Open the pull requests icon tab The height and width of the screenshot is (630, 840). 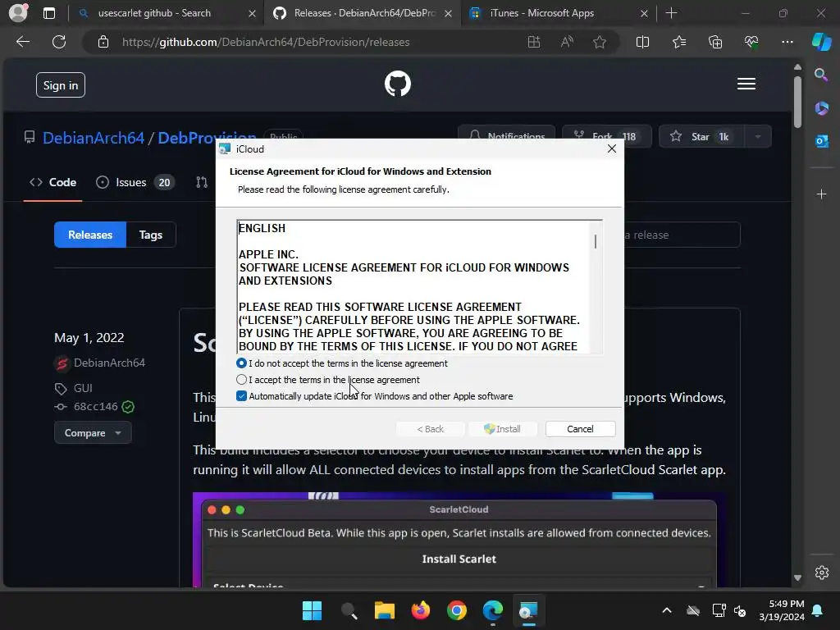click(x=202, y=182)
